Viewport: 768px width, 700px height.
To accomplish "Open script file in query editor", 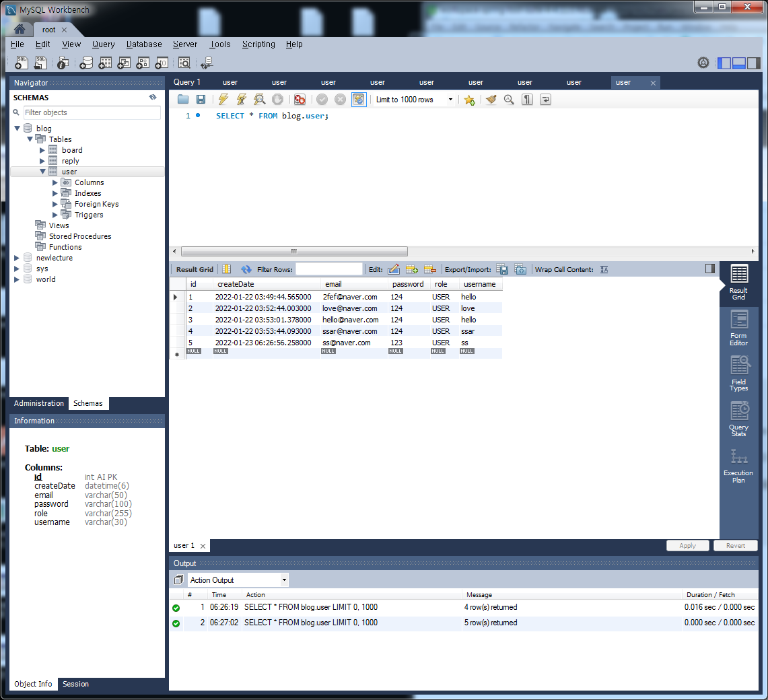I will tap(183, 100).
